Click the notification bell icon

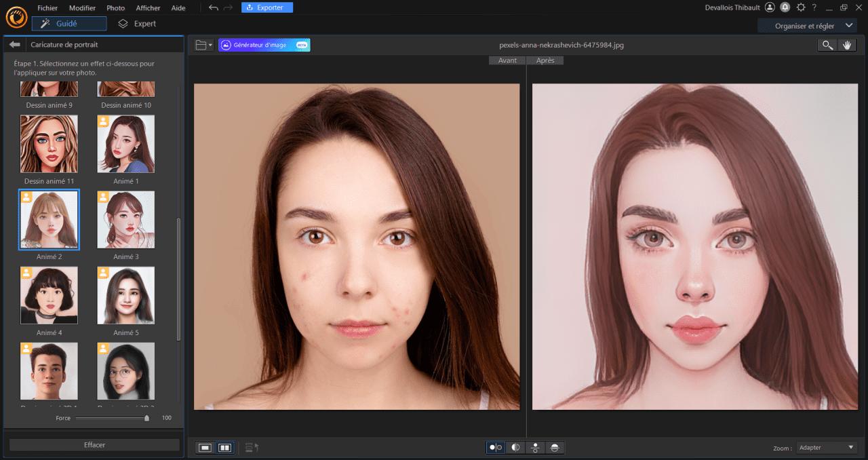pyautogui.click(x=786, y=7)
